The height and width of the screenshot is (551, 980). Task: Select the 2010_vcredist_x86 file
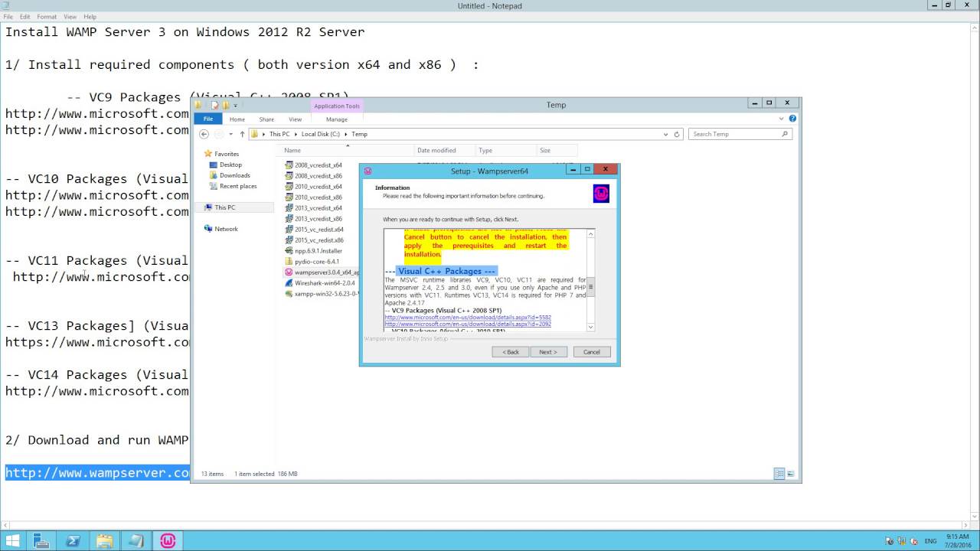[318, 197]
